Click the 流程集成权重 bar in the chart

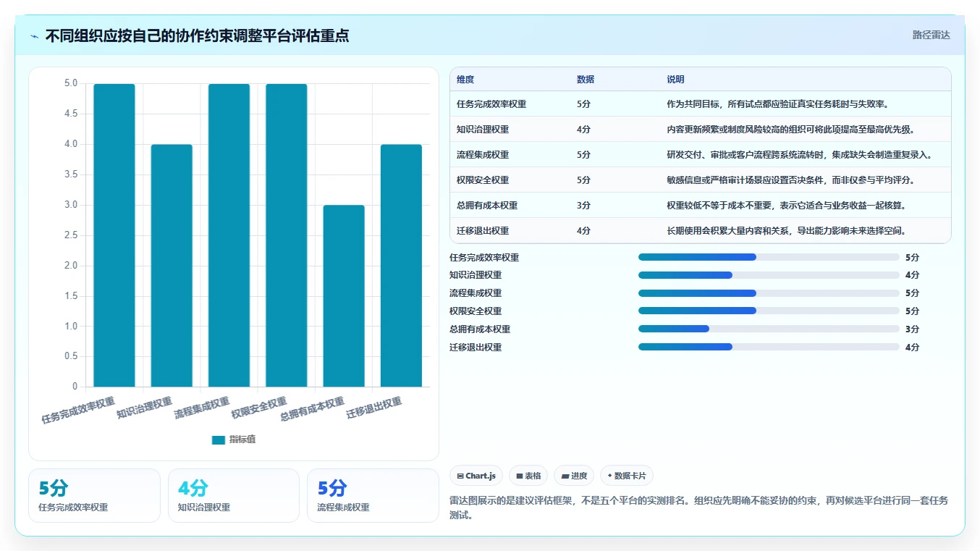pyautogui.click(x=229, y=235)
